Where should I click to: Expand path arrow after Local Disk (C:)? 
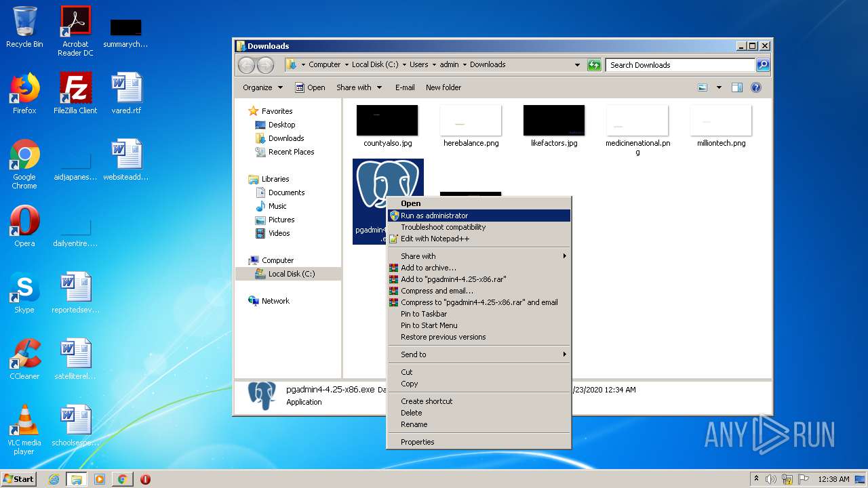click(403, 65)
